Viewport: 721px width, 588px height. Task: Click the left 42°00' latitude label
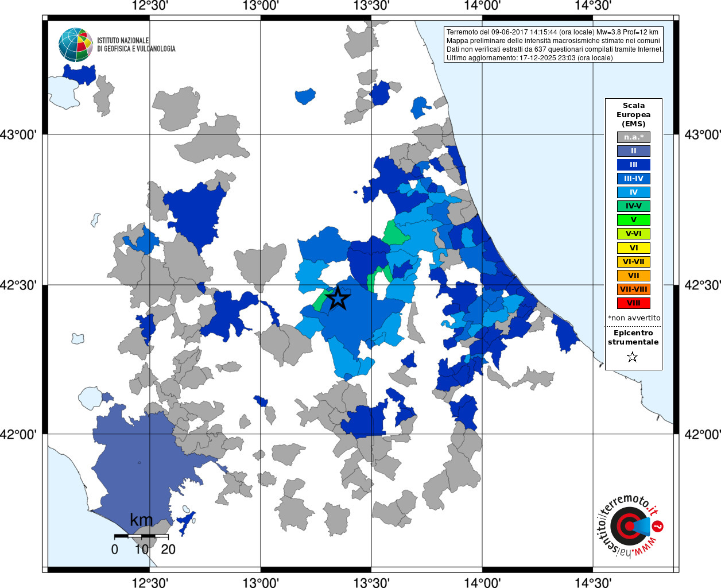coord(18,435)
